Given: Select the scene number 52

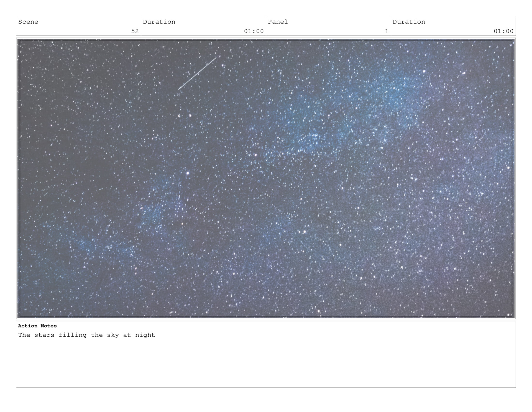Looking at the screenshot, I should click(135, 31).
